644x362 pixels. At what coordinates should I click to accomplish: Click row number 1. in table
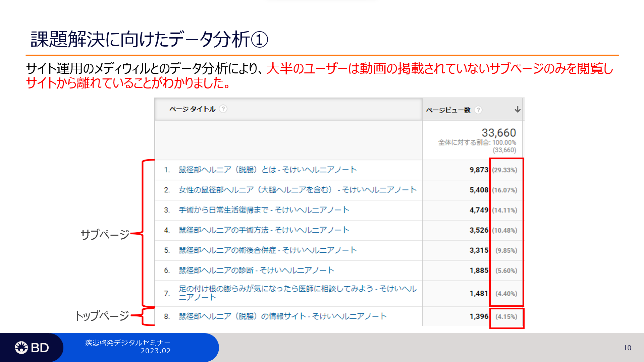pyautogui.click(x=167, y=170)
